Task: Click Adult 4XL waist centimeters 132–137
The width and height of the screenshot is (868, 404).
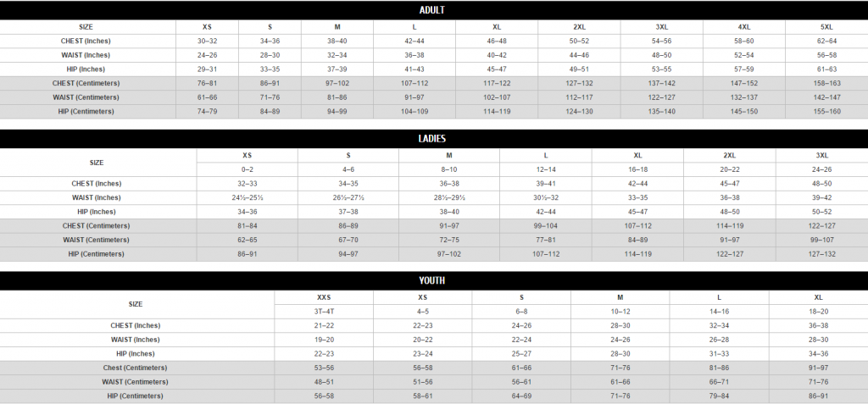Action: 744,97
